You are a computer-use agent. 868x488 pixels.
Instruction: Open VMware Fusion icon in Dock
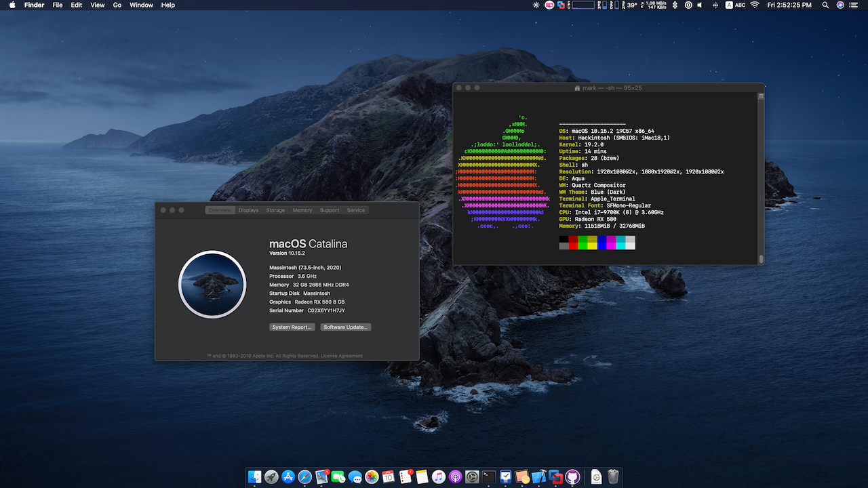(x=555, y=477)
